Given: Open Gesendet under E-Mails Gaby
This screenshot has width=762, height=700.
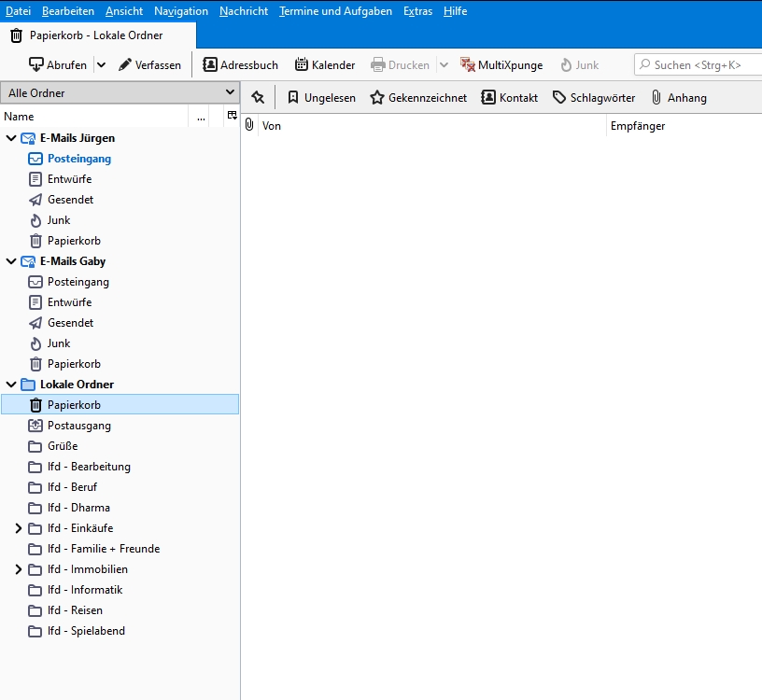Looking at the screenshot, I should 120,323.
